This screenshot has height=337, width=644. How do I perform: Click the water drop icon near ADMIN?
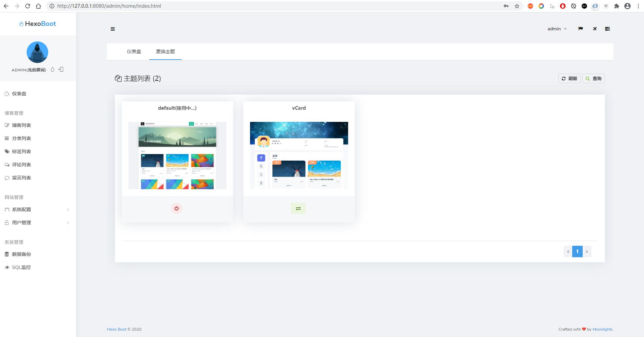(52, 69)
